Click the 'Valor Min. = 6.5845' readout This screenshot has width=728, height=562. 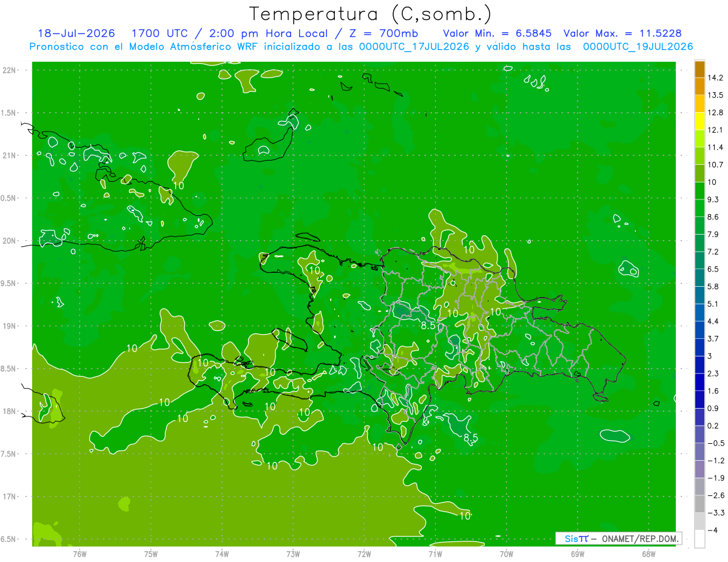click(497, 33)
